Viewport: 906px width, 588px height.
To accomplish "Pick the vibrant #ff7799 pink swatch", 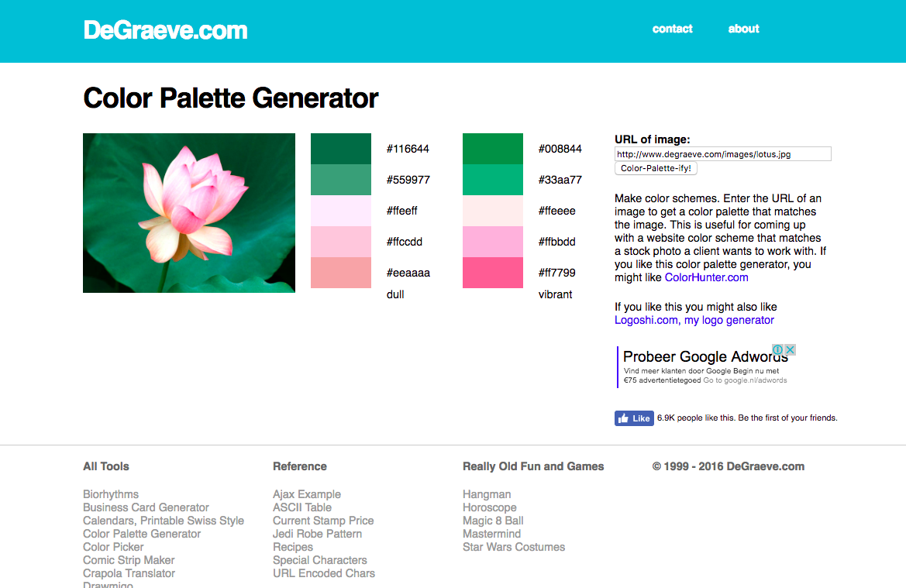I will [493, 273].
